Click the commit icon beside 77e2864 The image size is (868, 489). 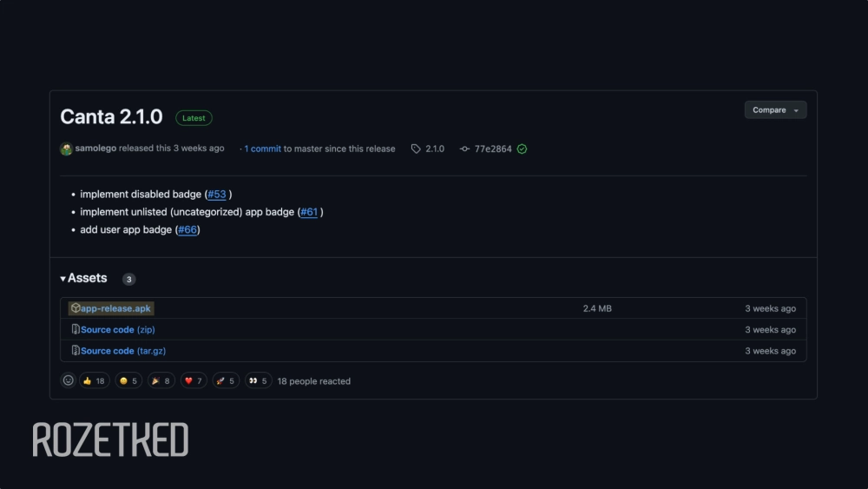464,149
